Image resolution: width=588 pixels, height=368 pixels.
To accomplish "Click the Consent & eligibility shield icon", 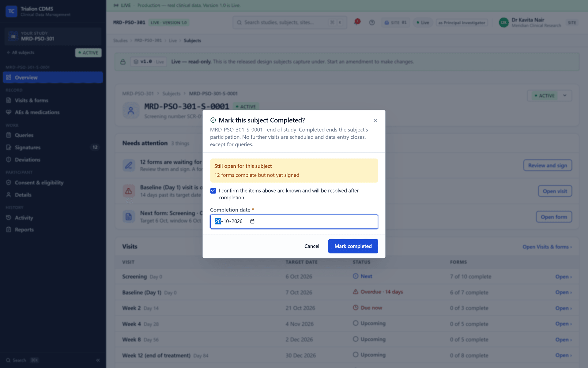I will (9, 182).
